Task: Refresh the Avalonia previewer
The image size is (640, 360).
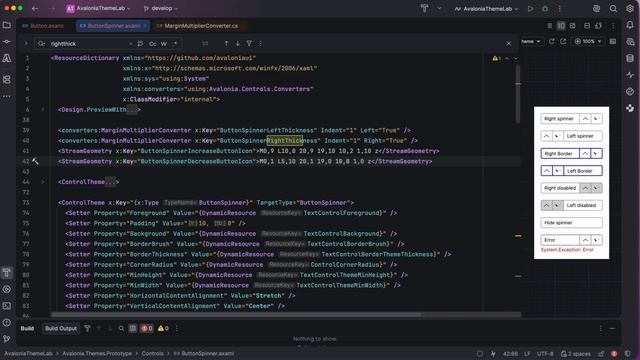Action: pos(552,41)
